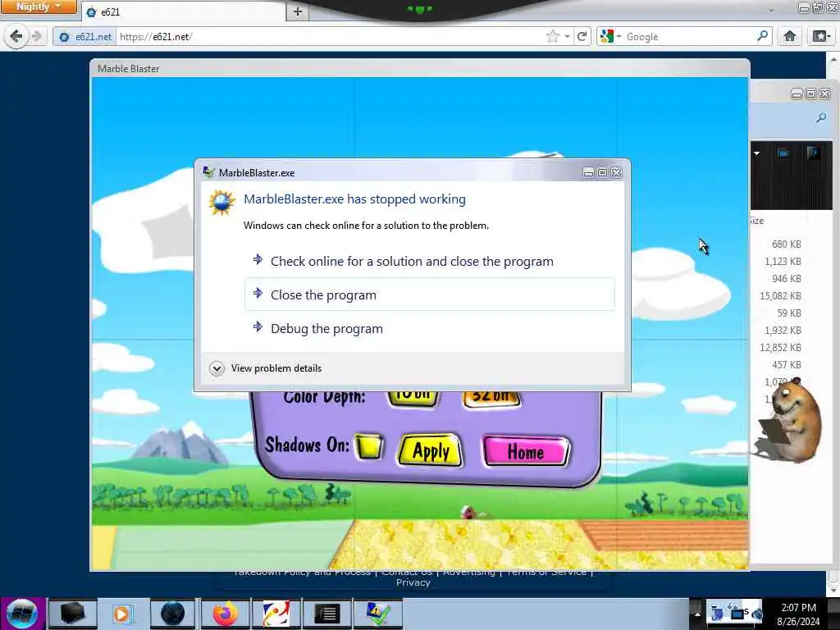Screen dimensions: 840x630
Task: Select the 59 KB file size entry
Action: [788, 313]
